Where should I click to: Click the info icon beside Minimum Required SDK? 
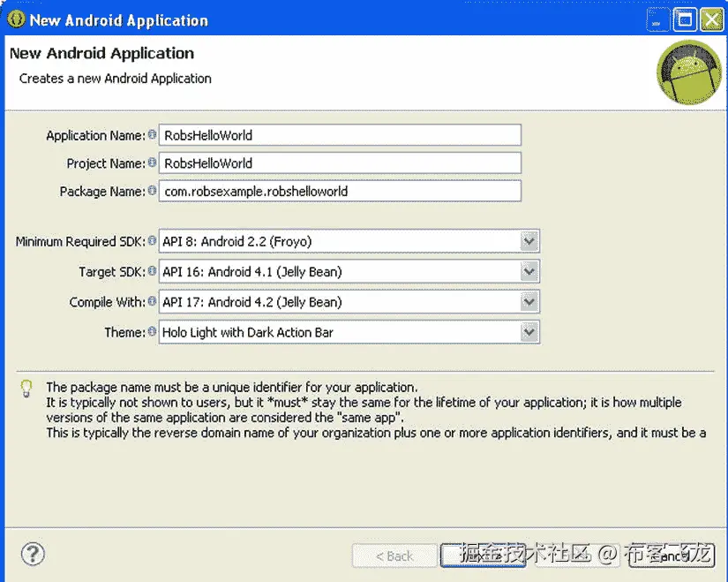click(x=152, y=240)
